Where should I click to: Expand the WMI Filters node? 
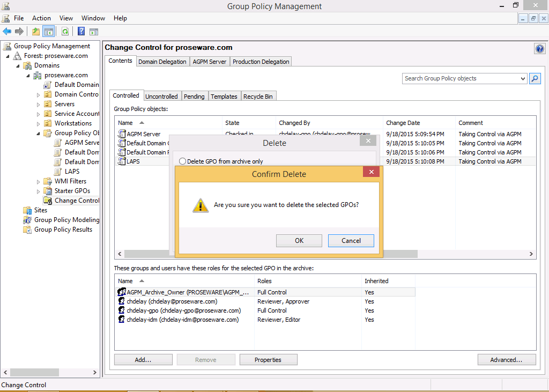(39, 181)
